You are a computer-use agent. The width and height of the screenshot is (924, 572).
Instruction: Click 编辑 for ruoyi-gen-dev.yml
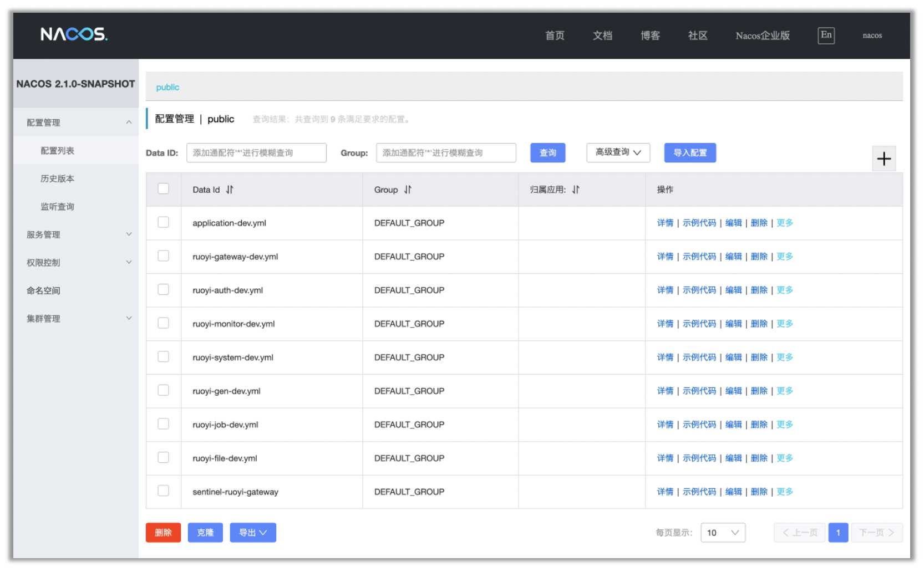733,391
